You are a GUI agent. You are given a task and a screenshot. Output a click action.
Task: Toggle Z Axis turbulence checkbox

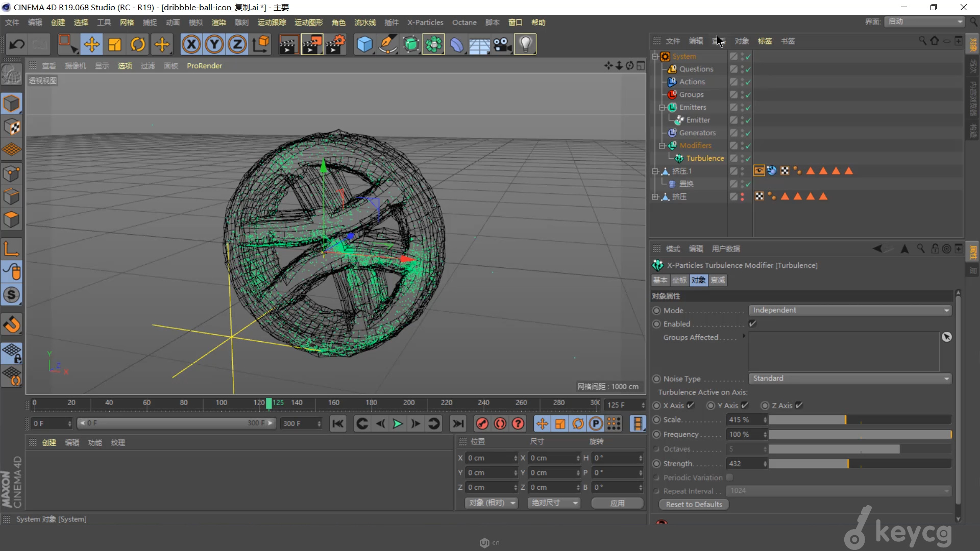point(799,405)
